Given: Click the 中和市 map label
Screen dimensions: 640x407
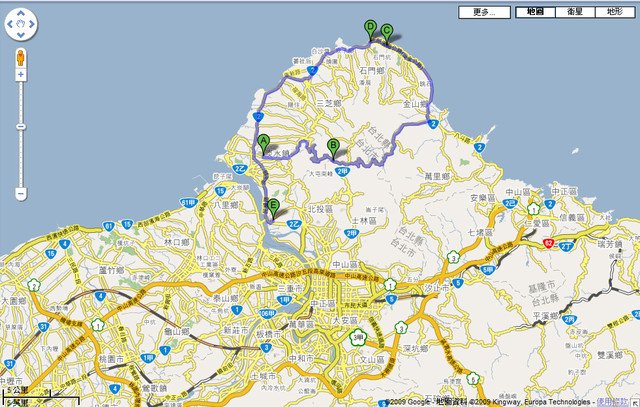Looking at the screenshot, I should pos(301,358).
